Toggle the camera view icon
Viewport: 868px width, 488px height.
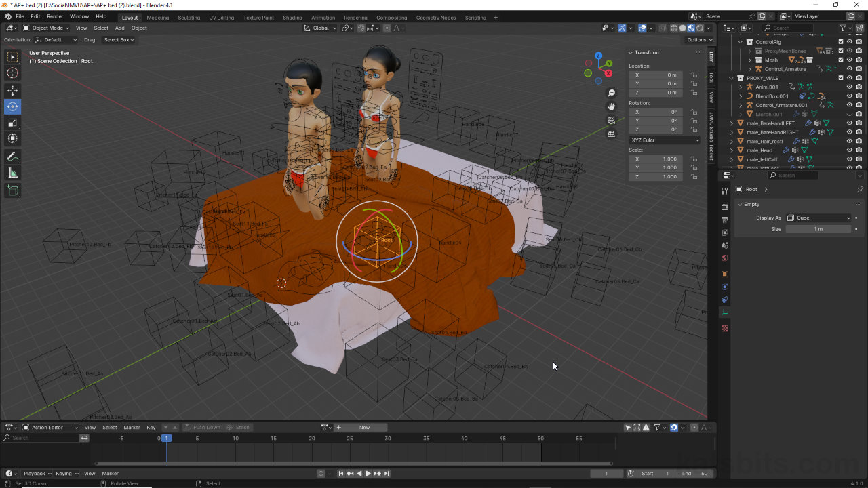(611, 120)
